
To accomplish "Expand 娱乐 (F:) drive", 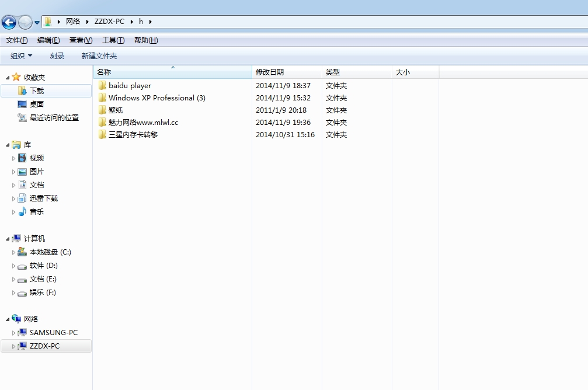I will coord(13,293).
